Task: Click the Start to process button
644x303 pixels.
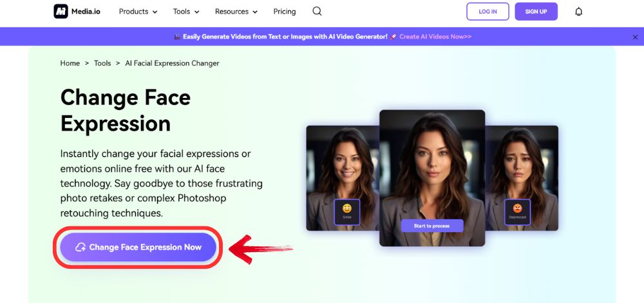Action: tap(432, 226)
